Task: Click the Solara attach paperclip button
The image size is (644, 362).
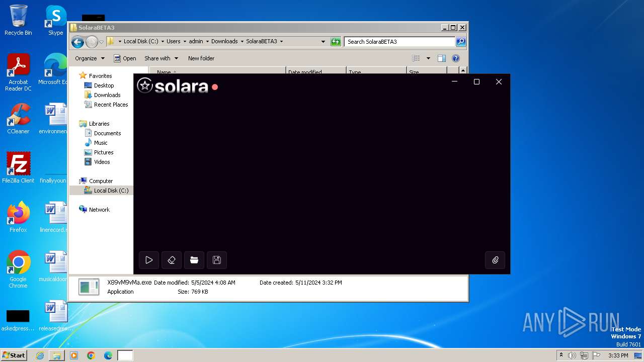Action: click(495, 260)
